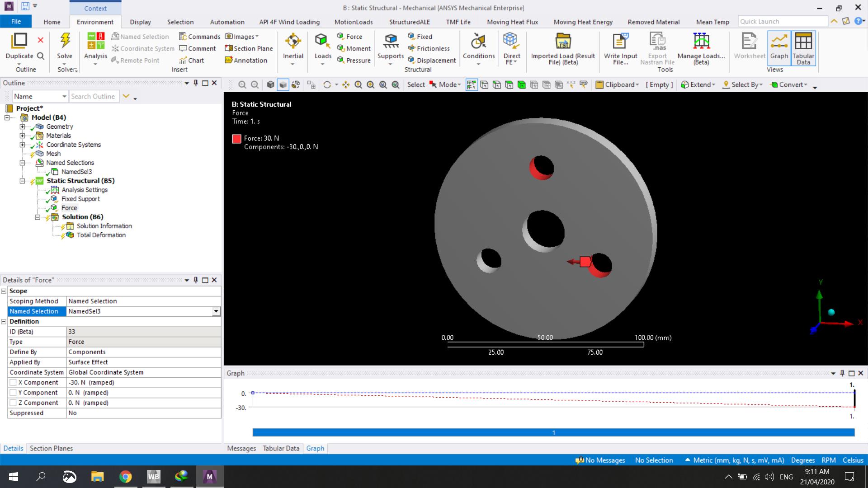Check the X Component checkbox
The image size is (868, 488).
tap(13, 382)
